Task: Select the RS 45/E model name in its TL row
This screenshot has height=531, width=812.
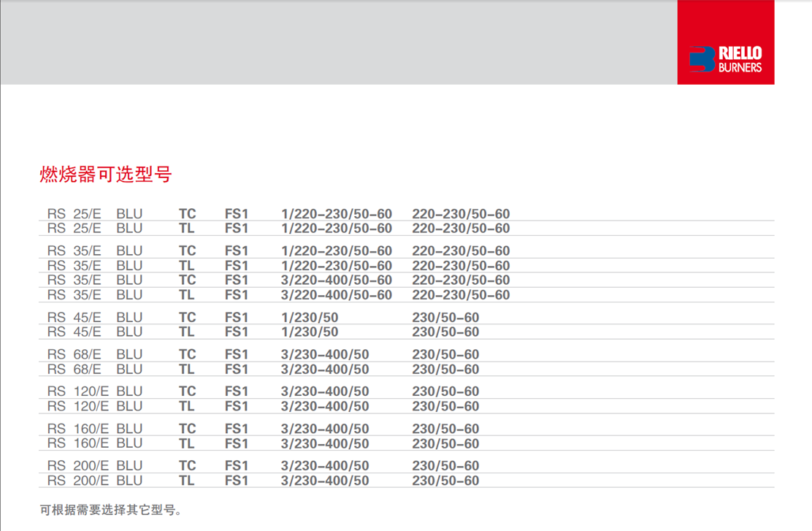Action: (x=74, y=332)
